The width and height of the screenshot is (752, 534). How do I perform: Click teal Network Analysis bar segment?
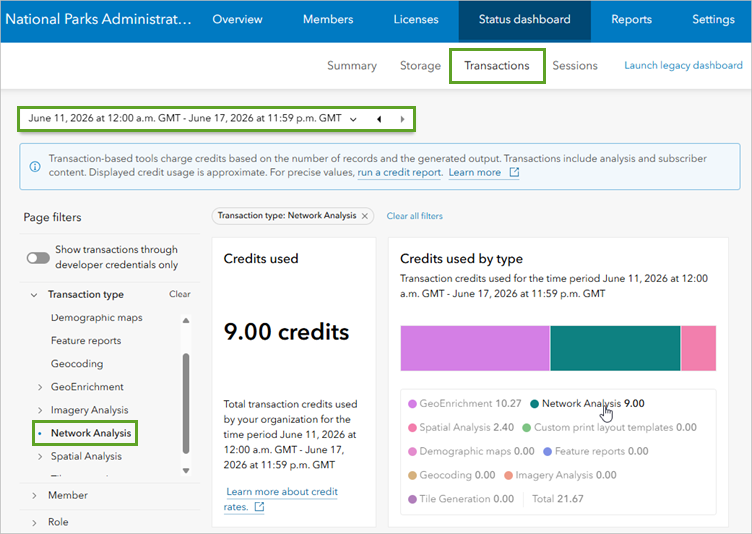(615, 348)
